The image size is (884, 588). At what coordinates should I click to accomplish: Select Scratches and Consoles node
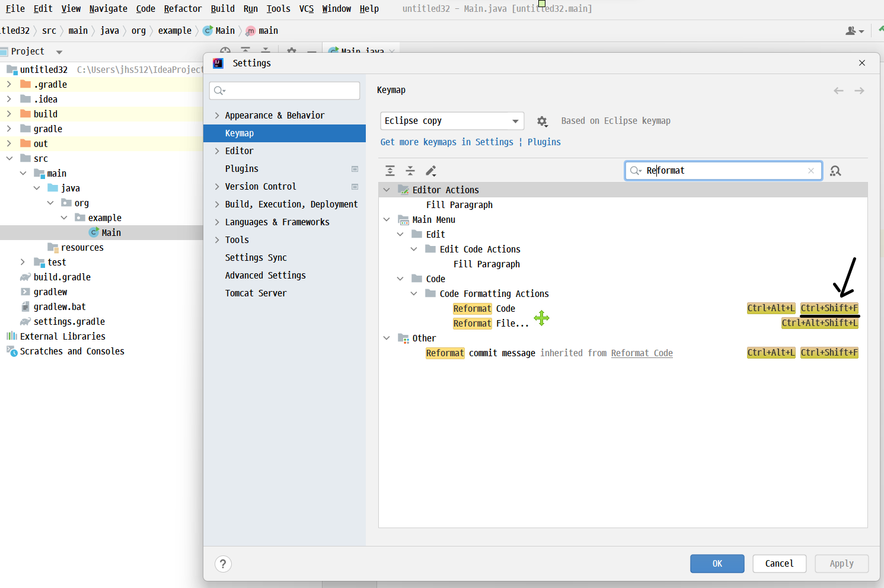pyautogui.click(x=72, y=351)
